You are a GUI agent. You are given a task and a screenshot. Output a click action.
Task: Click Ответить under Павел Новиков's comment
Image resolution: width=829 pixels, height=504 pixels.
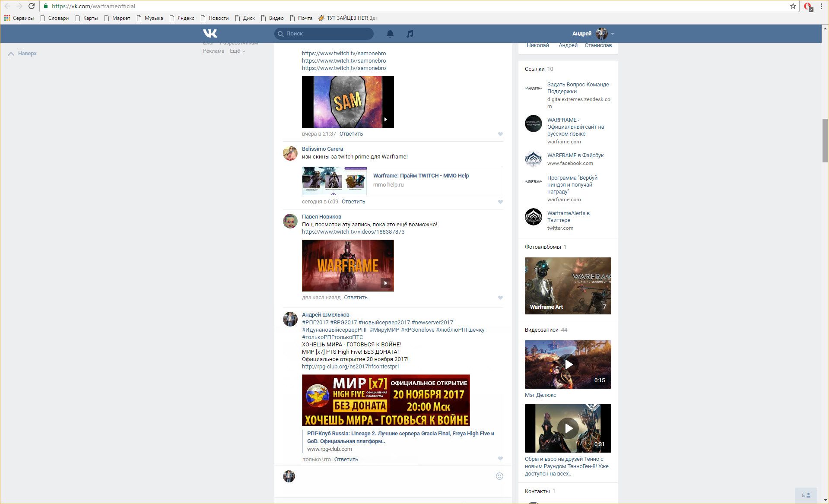click(x=356, y=298)
